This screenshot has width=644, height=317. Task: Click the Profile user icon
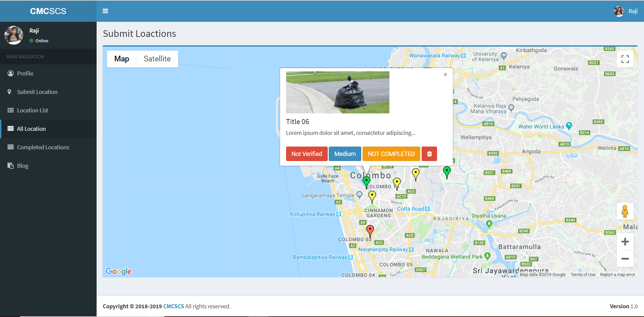click(11, 73)
